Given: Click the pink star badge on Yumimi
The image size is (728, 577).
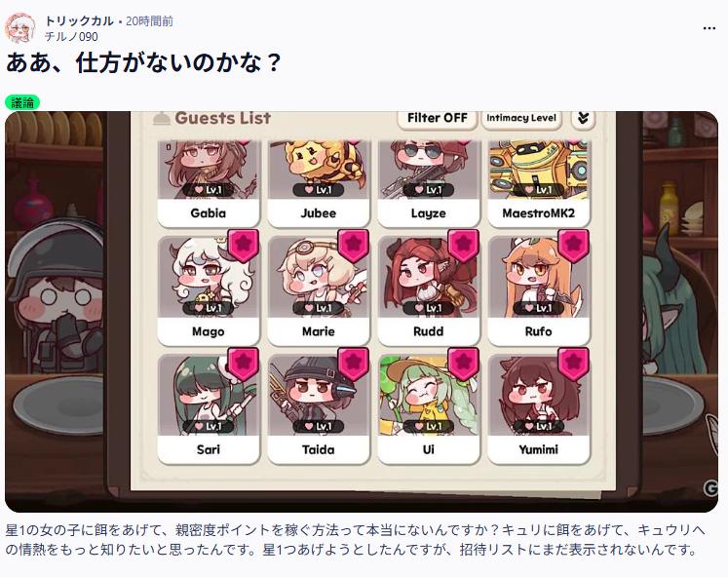Looking at the screenshot, I should pyautogui.click(x=573, y=364).
